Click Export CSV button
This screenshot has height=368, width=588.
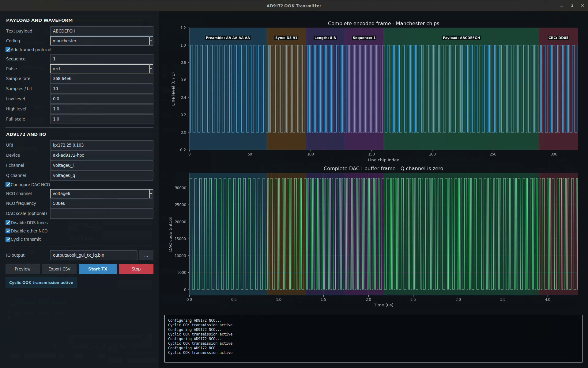59,269
